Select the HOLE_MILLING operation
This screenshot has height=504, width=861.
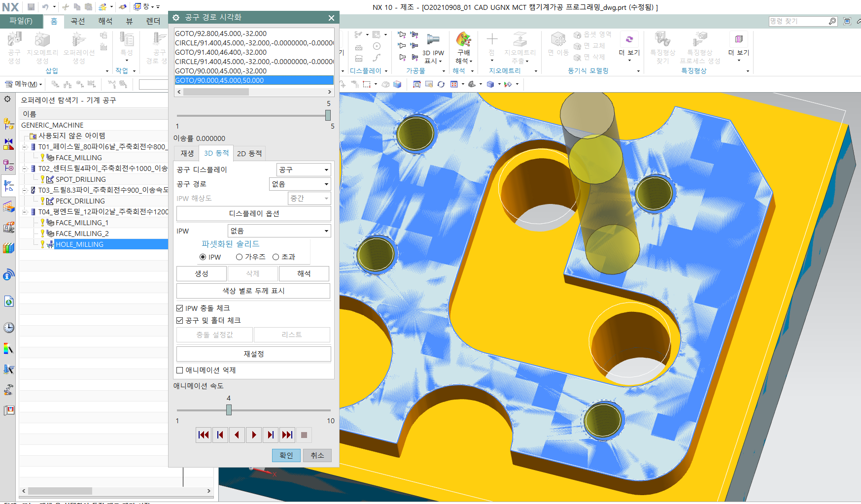(x=79, y=244)
